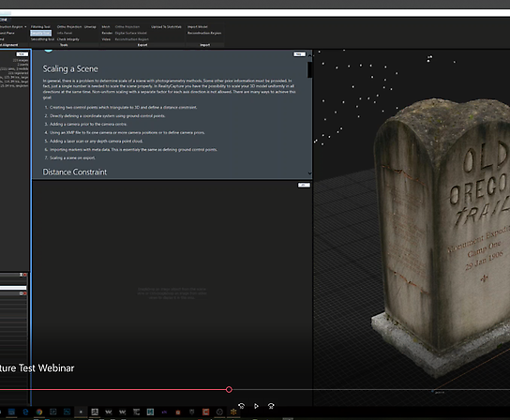Screen dimensions: 510x420
Task: Click the circular icon in the taskbar
Action: [219, 412]
